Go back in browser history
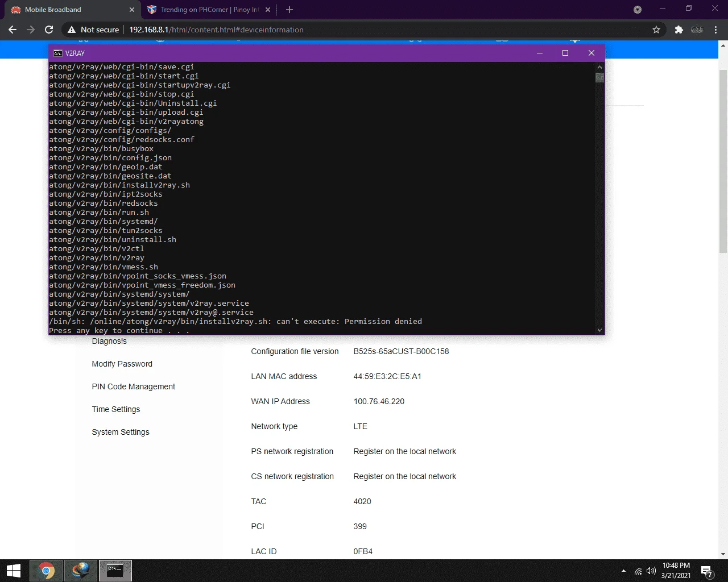The height and width of the screenshot is (582, 728). point(13,30)
